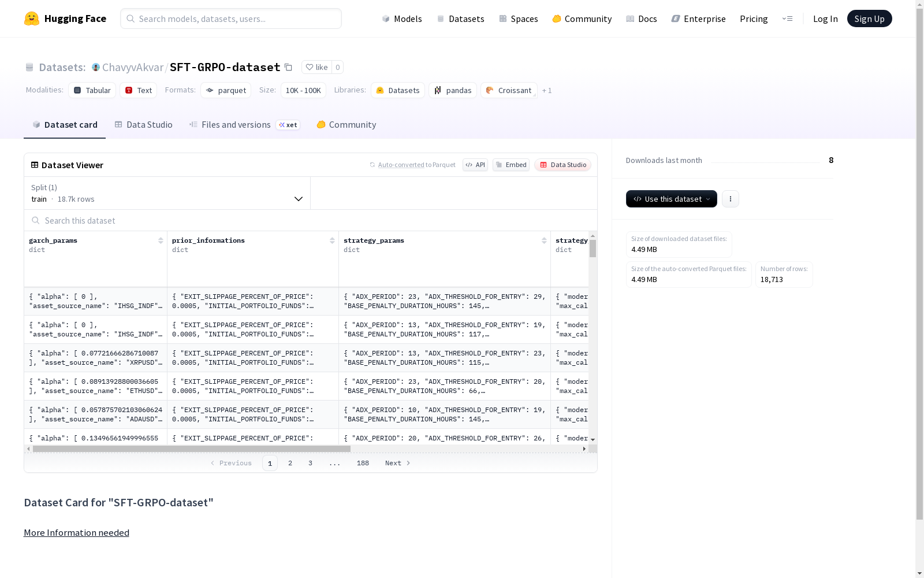Go to page 3 of viewer
The width and height of the screenshot is (924, 578).
(310, 463)
